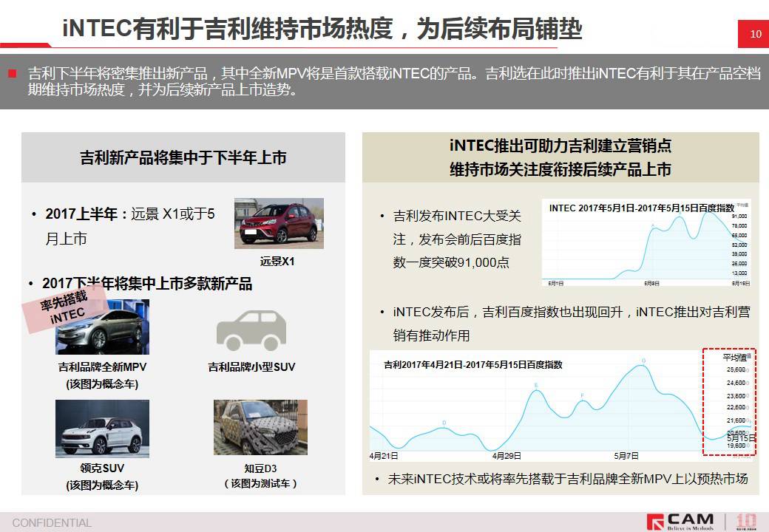Select the heading line "iNTEC推出可助力吉利建立营销点"
The image size is (769, 532).
coord(560,146)
